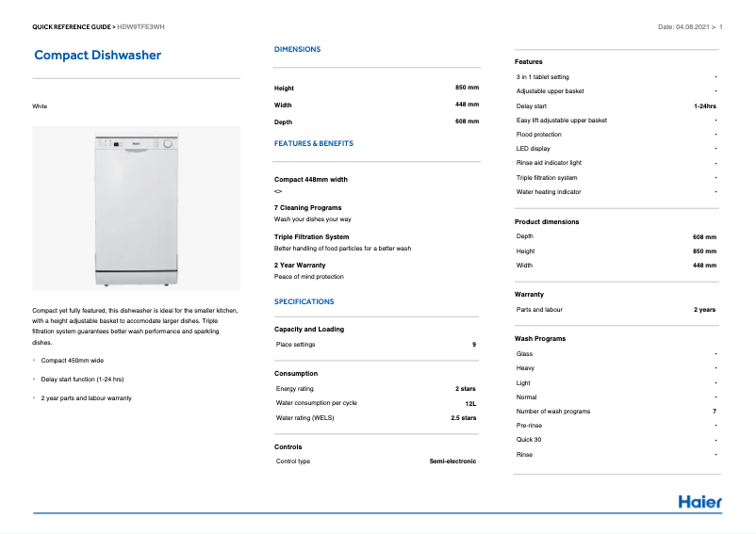Select the Energy rating row label
Viewport: 756px width, 534px height.
pos(295,388)
